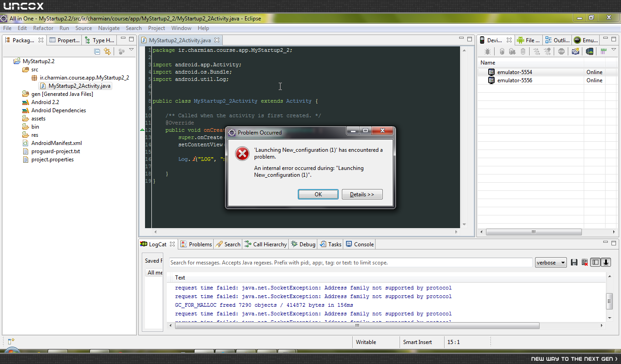This screenshot has height=364, width=621.
Task: Click Start Method Profiling icon in Devices
Action: (x=547, y=51)
